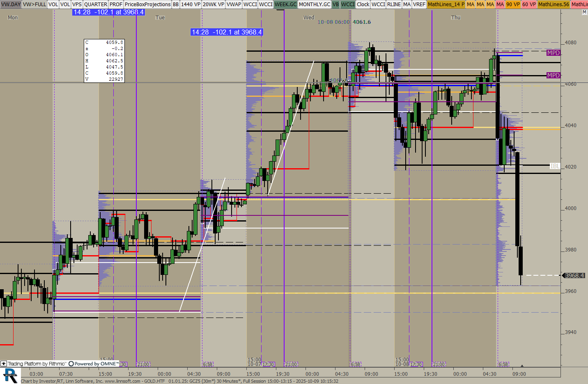Click the OHLC data info box
588x384 pixels.
pos(104,61)
